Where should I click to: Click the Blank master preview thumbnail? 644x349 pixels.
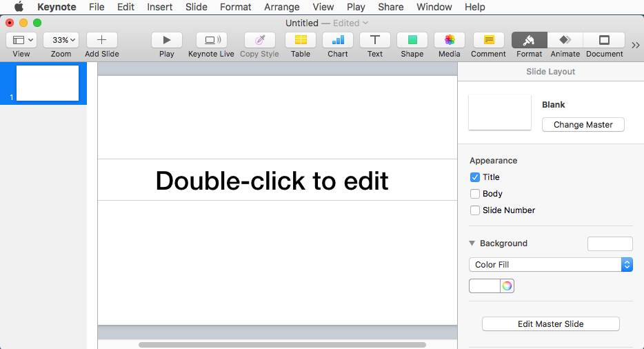pyautogui.click(x=500, y=112)
